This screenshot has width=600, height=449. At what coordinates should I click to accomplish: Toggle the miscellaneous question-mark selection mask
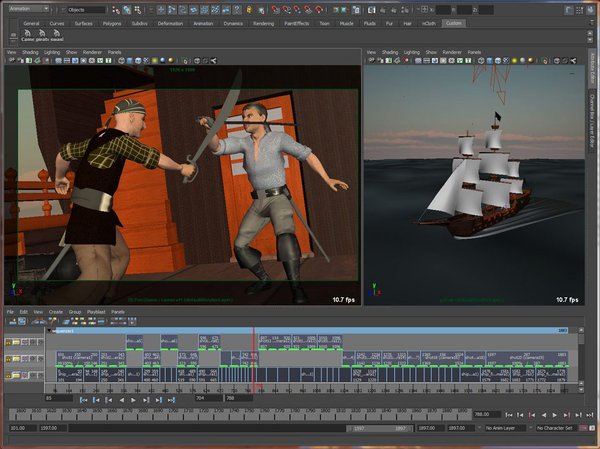(237, 10)
